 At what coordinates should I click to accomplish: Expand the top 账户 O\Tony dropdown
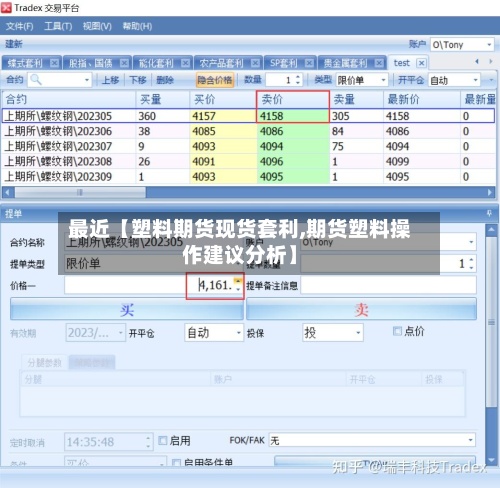[x=489, y=44]
